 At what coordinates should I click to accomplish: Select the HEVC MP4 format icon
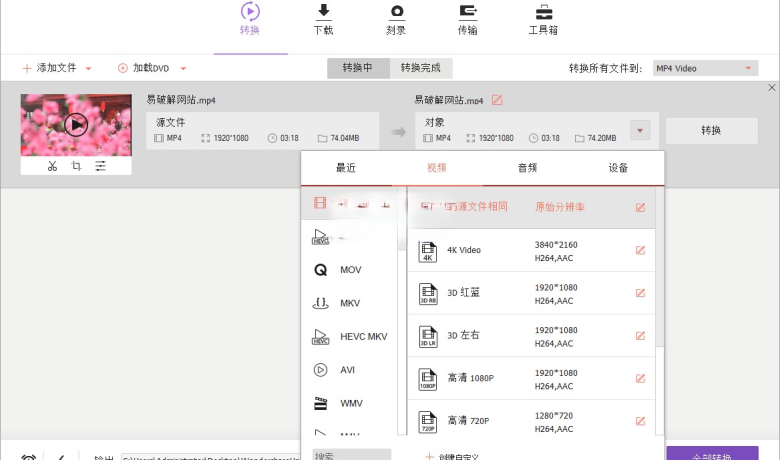point(320,237)
